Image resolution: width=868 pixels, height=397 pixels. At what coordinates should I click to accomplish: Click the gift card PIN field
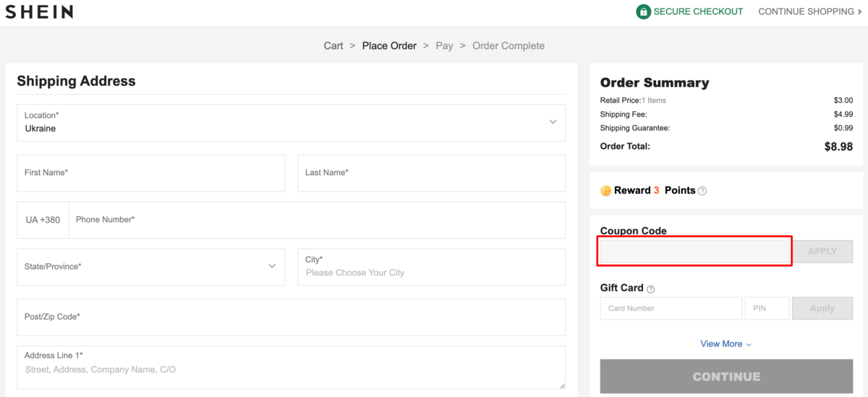tap(767, 309)
